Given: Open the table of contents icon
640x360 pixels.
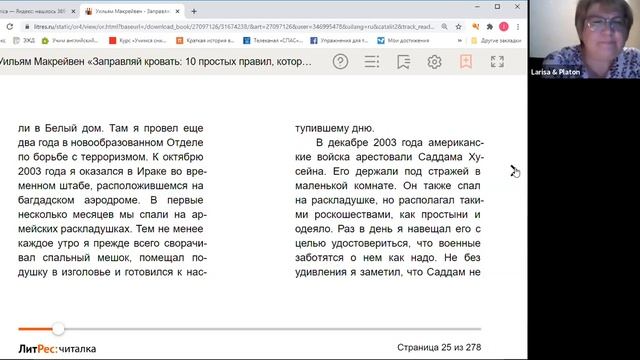Looking at the screenshot, I should coord(371,62).
